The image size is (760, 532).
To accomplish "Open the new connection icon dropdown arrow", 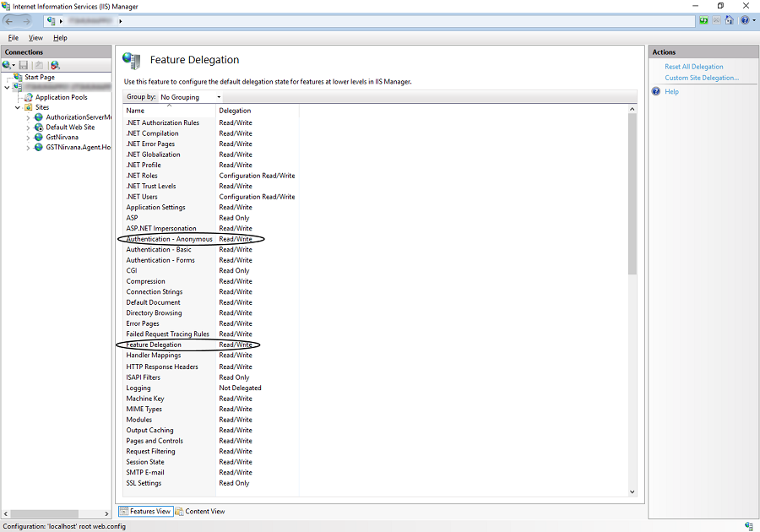I will [14, 65].
